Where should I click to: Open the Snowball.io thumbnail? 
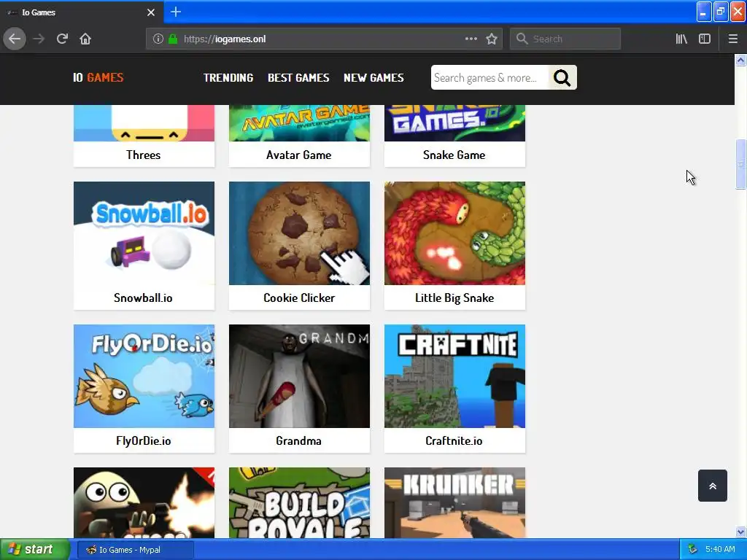[x=144, y=233]
